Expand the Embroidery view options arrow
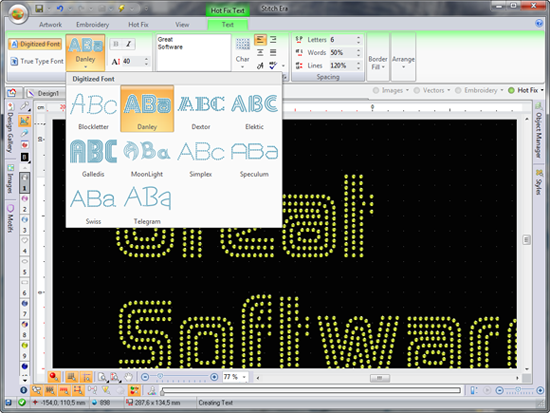The height and width of the screenshot is (413, 550). coord(502,91)
